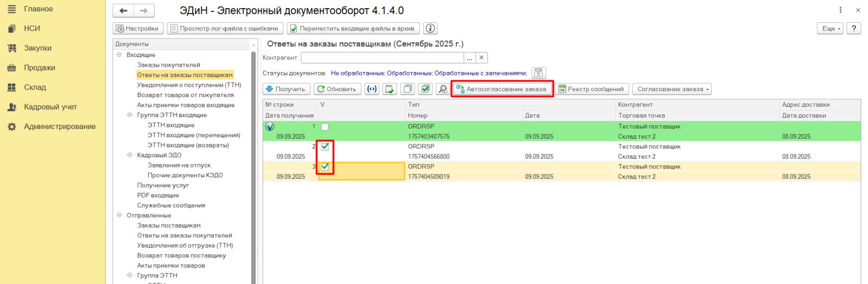
Task: Click the Контрагент input field
Action: point(382,58)
